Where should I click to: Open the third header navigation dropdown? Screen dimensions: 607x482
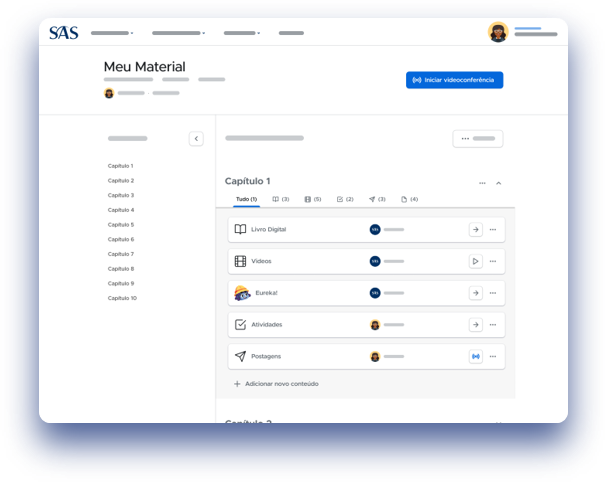242,33
